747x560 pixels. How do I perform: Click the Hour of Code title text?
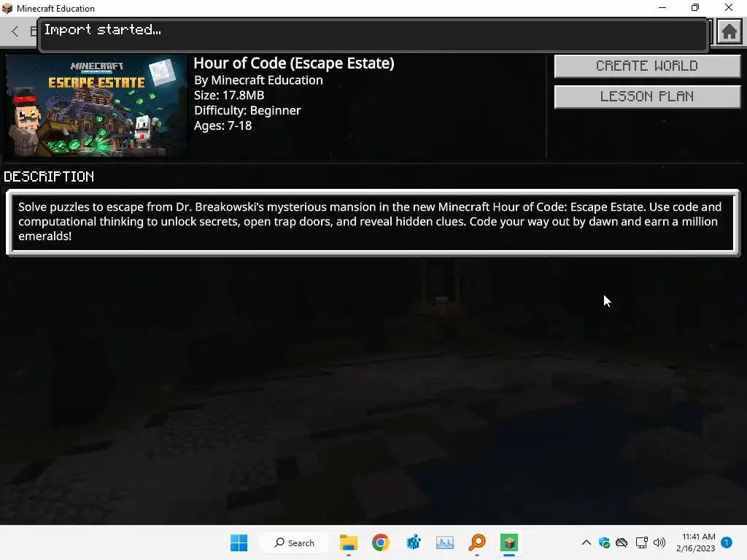coord(294,63)
